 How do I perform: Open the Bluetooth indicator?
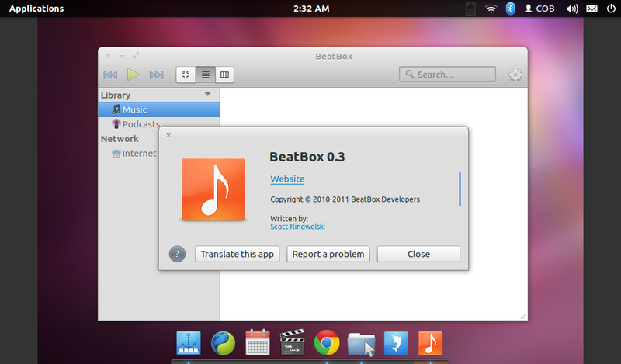(x=511, y=9)
